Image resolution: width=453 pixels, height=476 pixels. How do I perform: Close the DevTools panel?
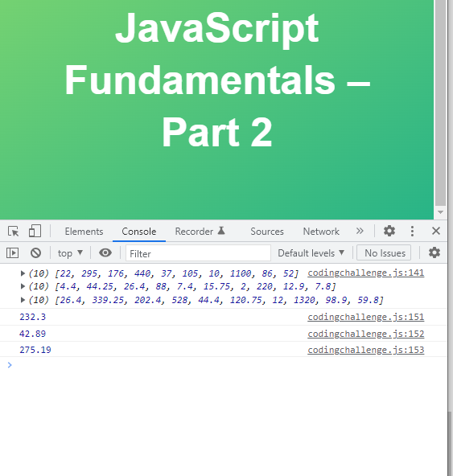tap(436, 231)
